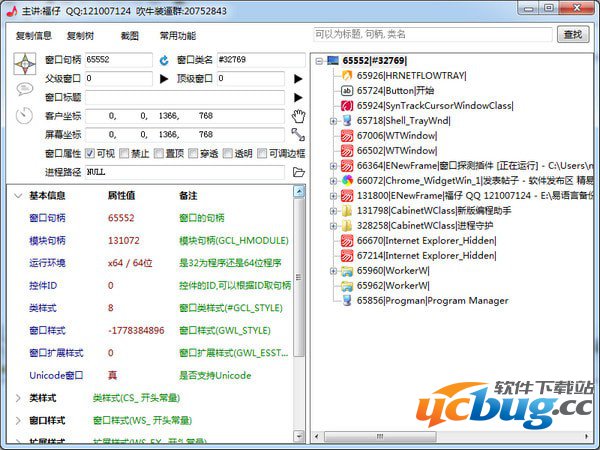The width and height of the screenshot is (600, 450).
Task: Select the 模块句柄 131072 row
Action: click(x=152, y=241)
